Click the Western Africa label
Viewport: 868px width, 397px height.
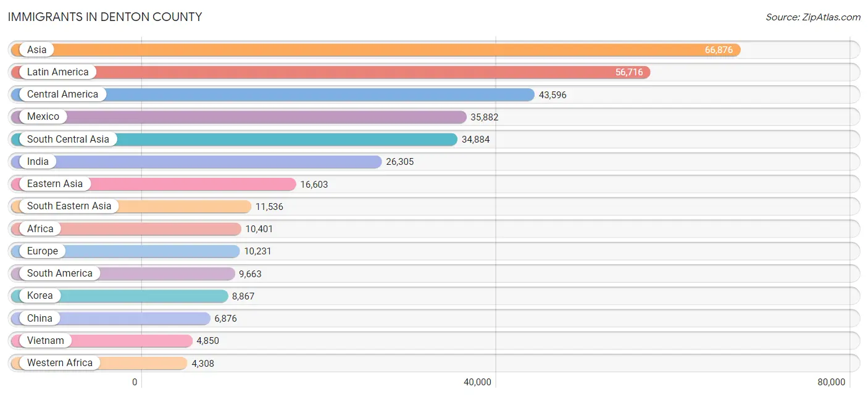pos(60,363)
